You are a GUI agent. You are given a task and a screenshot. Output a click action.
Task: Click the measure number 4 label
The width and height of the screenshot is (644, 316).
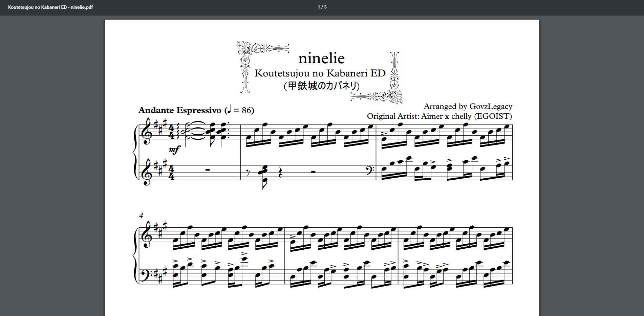pos(141,216)
